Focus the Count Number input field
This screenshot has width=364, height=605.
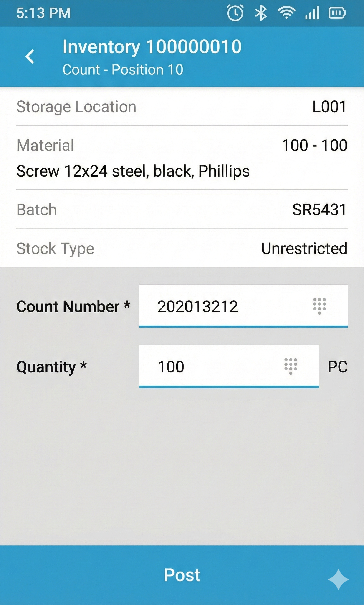[x=221, y=306]
